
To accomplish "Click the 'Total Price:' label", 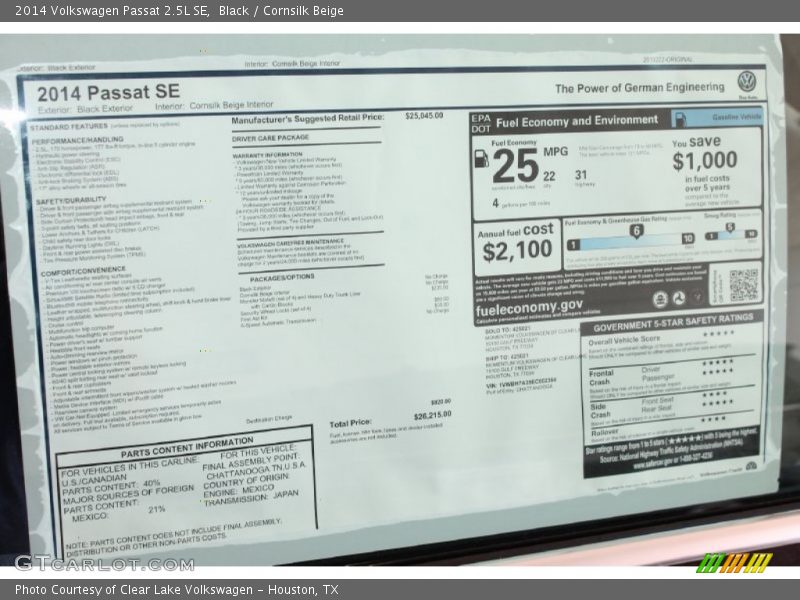I will pos(351,423).
